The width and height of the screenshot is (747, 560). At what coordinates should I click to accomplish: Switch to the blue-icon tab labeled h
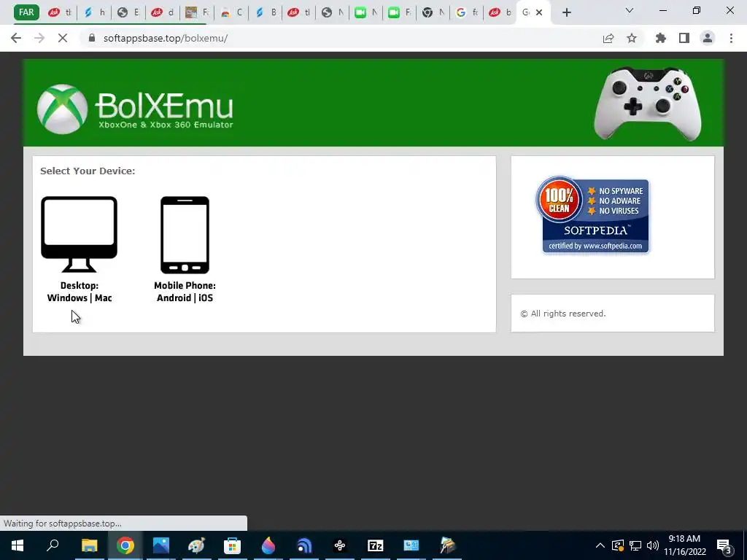click(94, 12)
